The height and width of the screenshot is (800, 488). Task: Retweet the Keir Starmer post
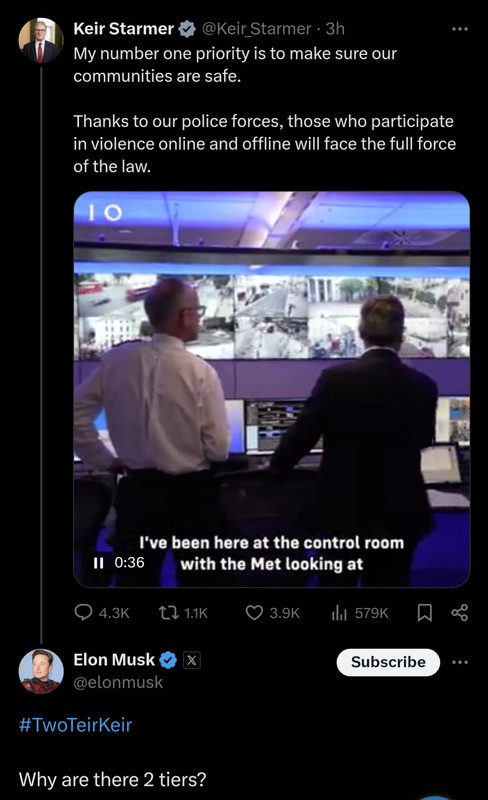183,612
